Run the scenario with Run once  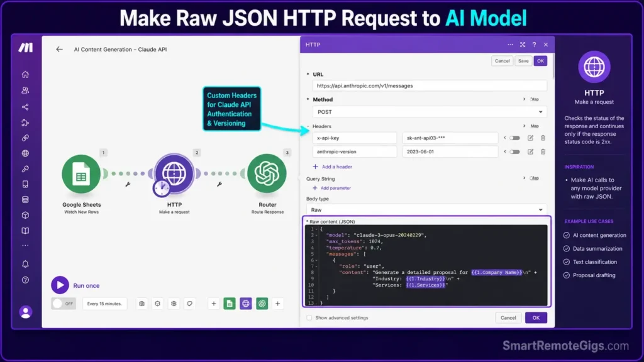tap(75, 285)
